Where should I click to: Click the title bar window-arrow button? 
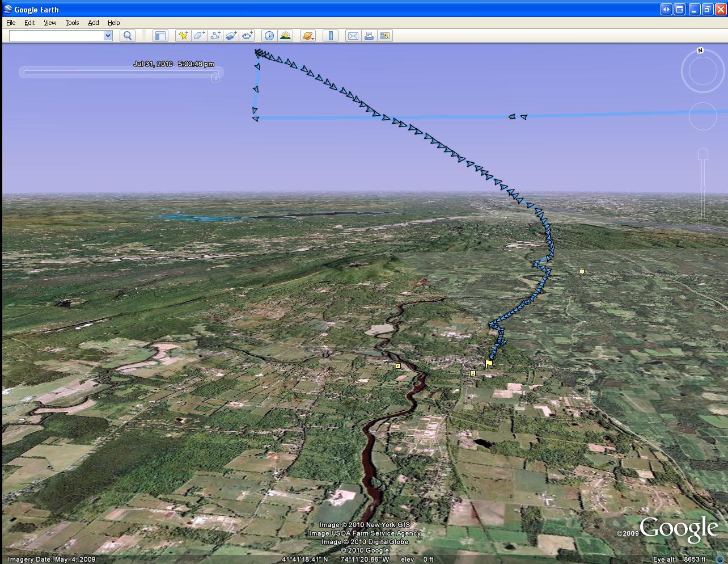(x=679, y=9)
